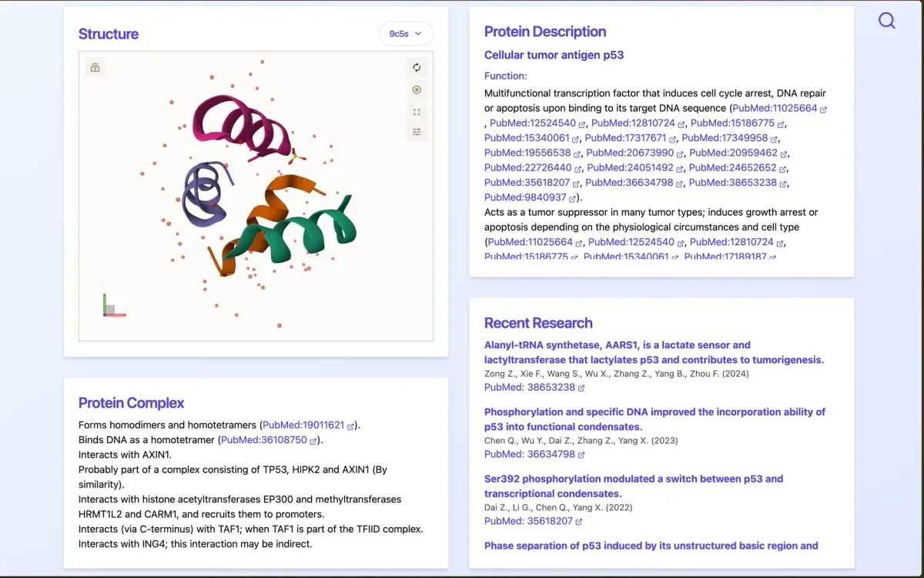Open PubMed:12524540 in the Function section

532,123
